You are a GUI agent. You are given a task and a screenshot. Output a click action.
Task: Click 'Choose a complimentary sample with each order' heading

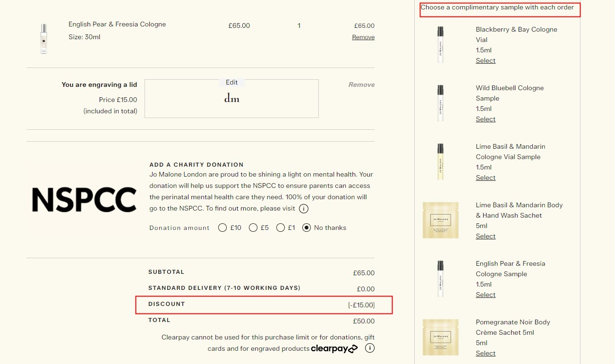[x=497, y=7]
